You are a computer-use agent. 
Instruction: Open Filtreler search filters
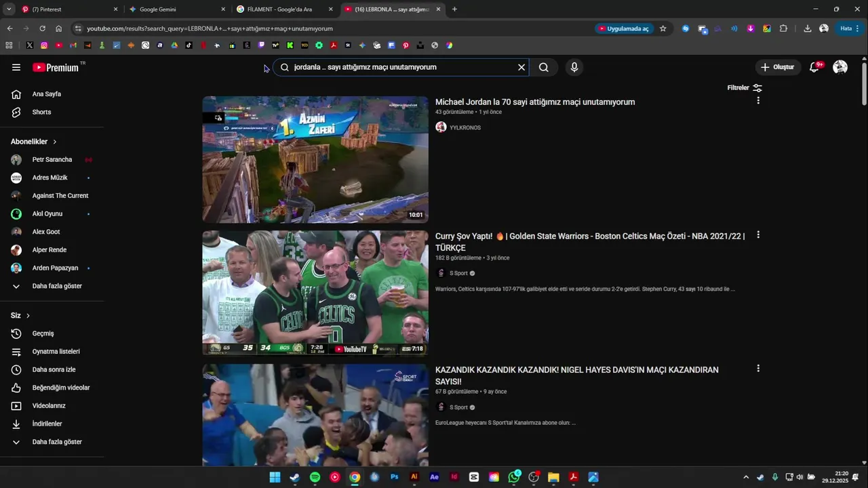(x=745, y=87)
